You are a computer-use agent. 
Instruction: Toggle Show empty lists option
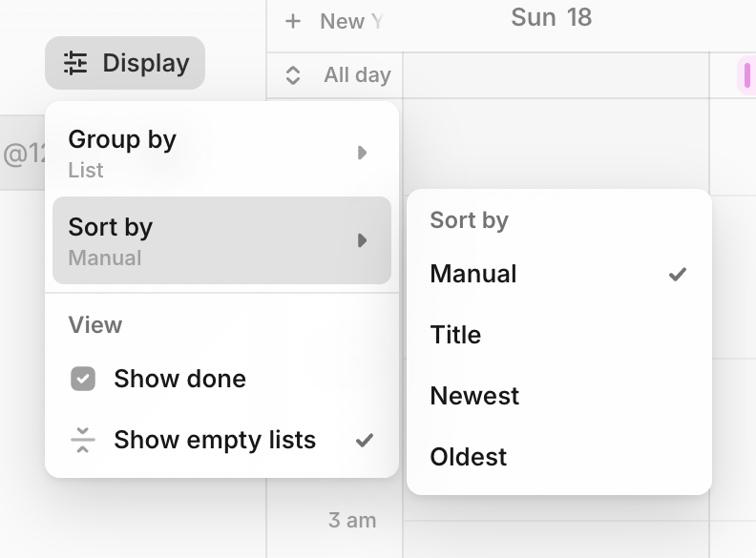point(221,440)
